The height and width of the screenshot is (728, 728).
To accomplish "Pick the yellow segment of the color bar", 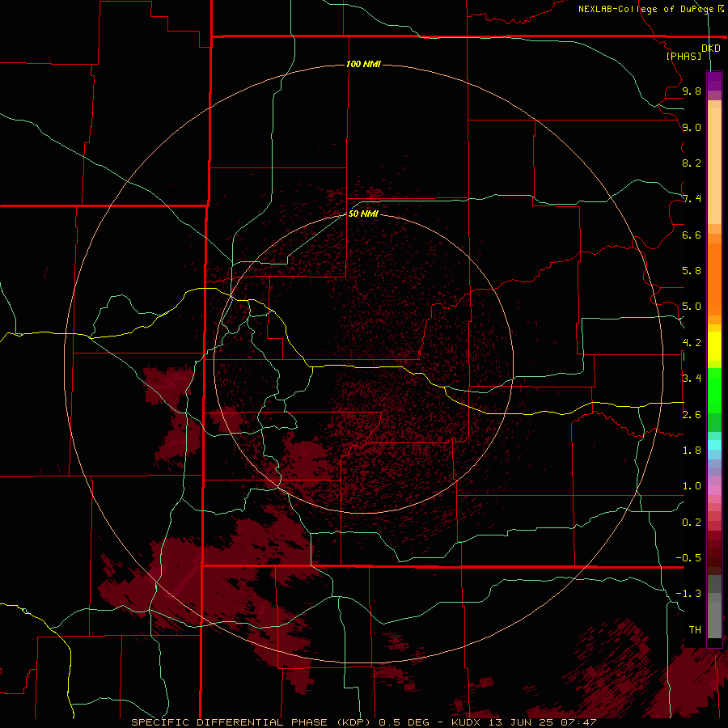I will (x=714, y=346).
